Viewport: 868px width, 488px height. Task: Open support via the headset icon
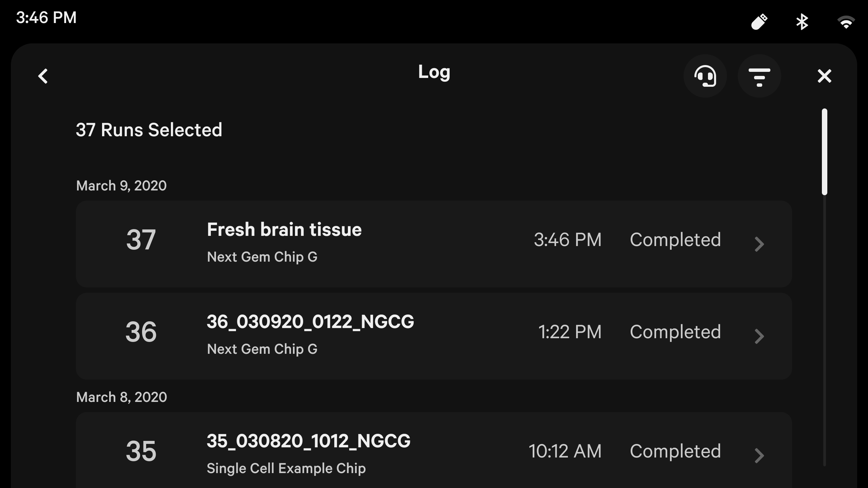[x=705, y=76]
